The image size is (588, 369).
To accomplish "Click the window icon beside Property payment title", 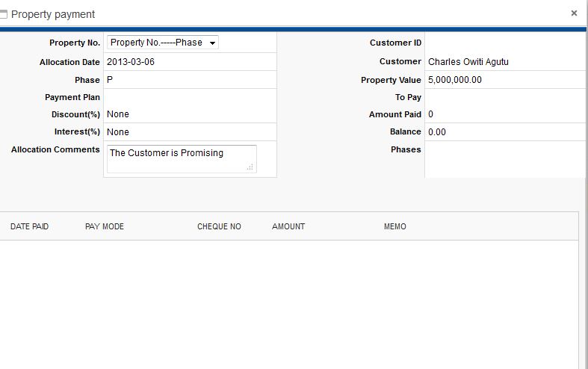I will tap(4, 14).
